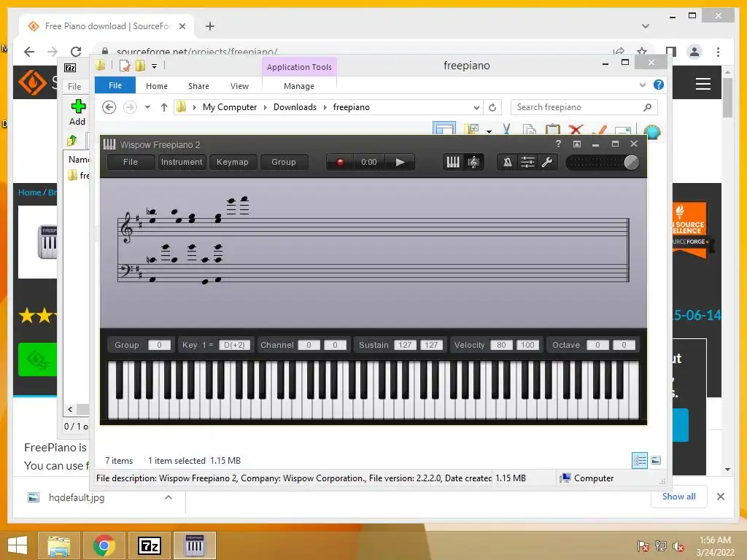Click the Search freepiano field
This screenshot has width=747, height=560.
click(x=584, y=107)
